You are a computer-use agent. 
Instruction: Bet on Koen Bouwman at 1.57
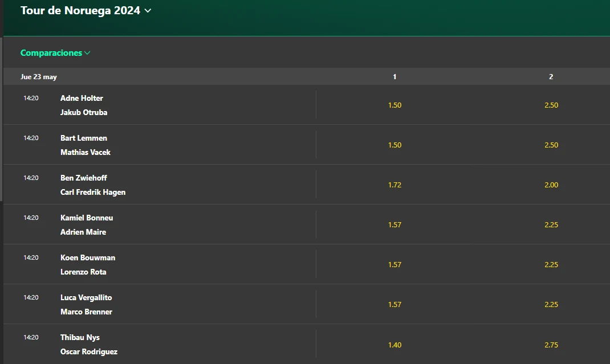[x=395, y=265]
